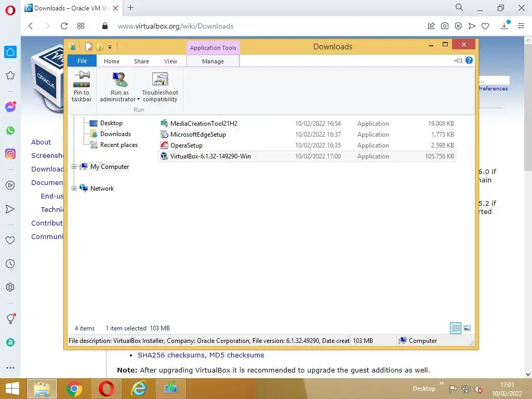Click the Opera address bar URL
This screenshot has width=532, height=399.
(x=176, y=26)
